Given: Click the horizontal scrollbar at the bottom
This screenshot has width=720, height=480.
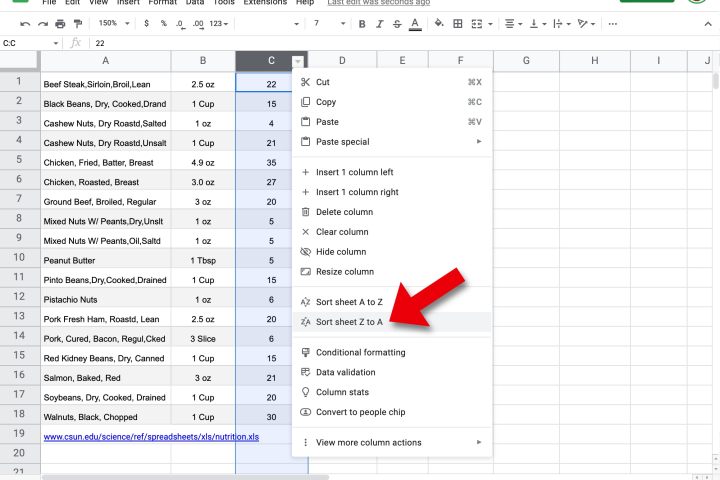Looking at the screenshot, I should coord(186,477).
